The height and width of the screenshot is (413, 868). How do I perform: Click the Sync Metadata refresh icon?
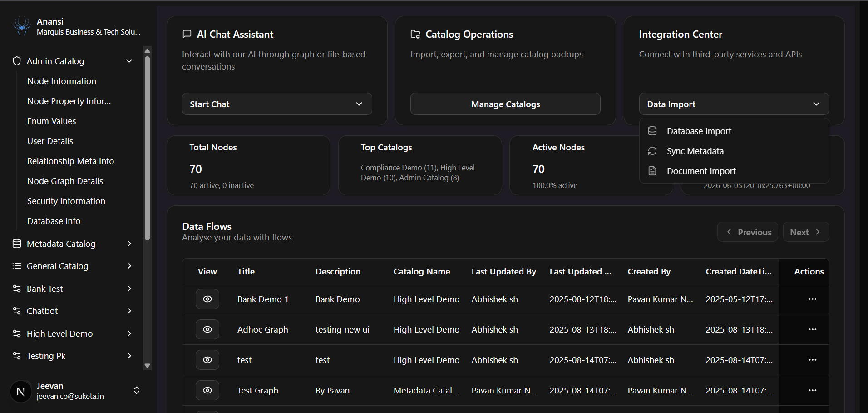[652, 151]
